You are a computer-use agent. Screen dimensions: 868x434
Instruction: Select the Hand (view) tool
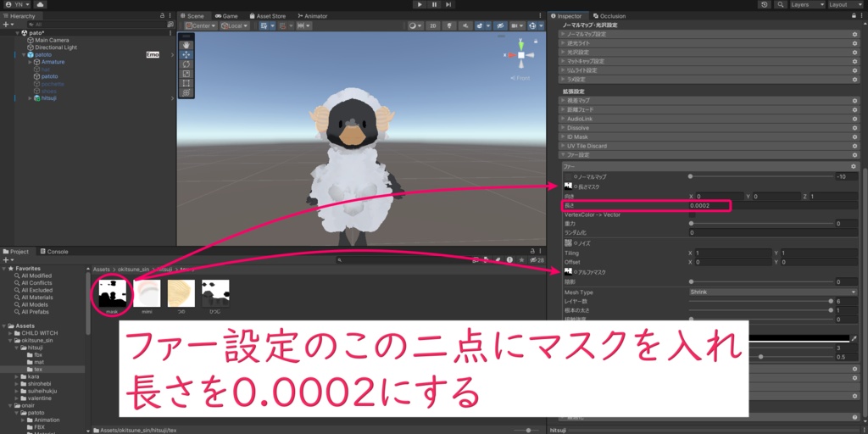(x=186, y=46)
